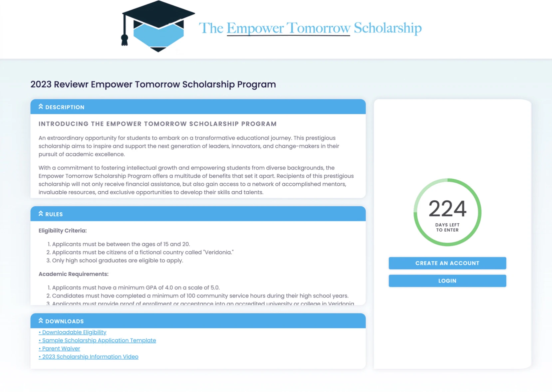Click the chevron icon on DOWNLOADS header
The width and height of the screenshot is (552, 392).
(x=41, y=320)
